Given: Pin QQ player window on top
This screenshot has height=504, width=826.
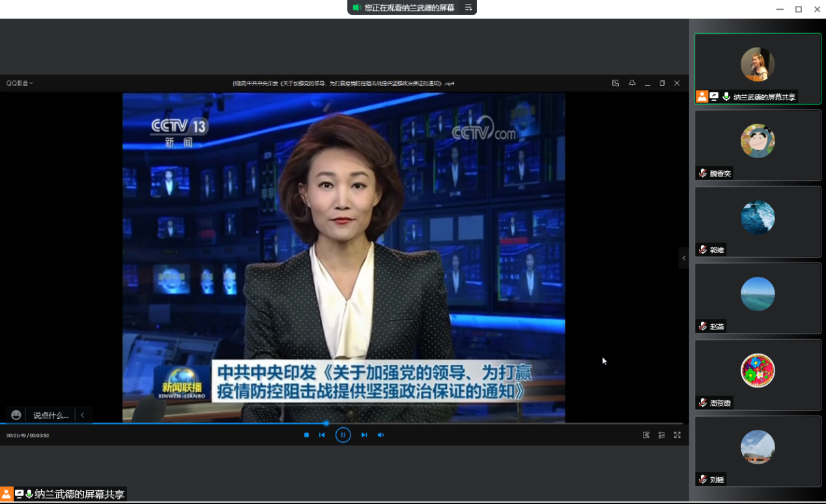Looking at the screenshot, I should [x=632, y=83].
